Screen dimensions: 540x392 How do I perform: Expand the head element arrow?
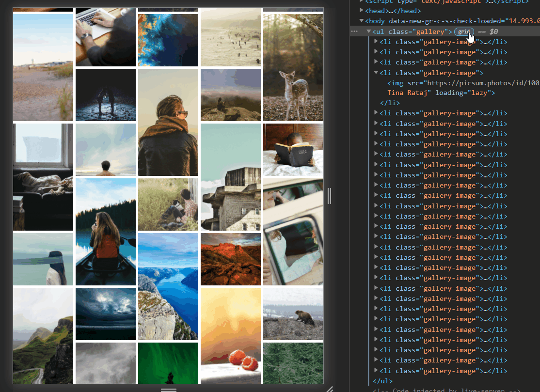[x=361, y=11]
